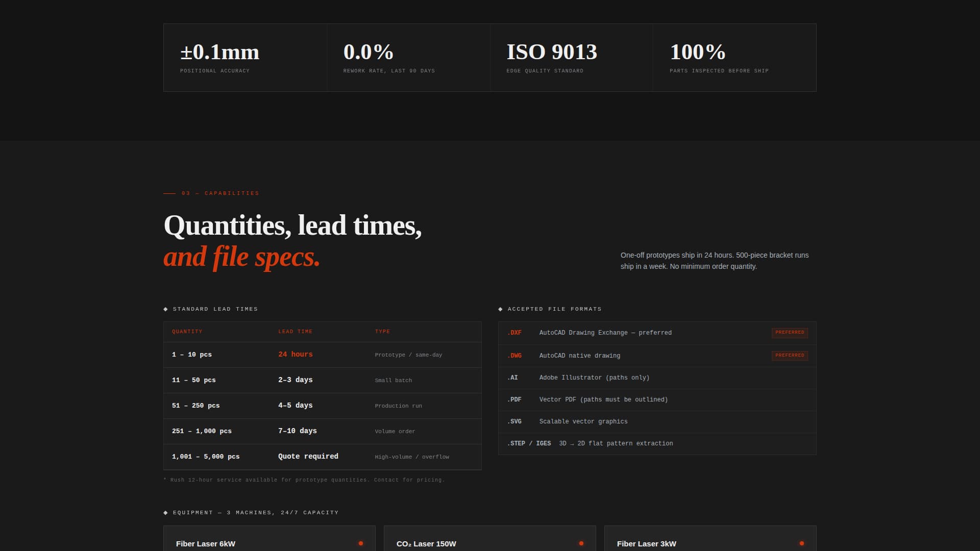Click the diamond icon beside EQUIPMENT heading
Viewport: 980px width, 551px height.
[165, 512]
